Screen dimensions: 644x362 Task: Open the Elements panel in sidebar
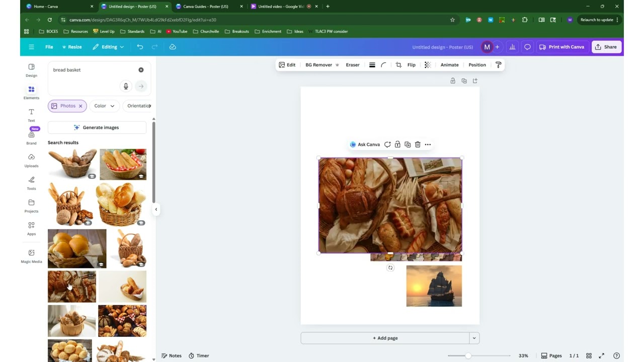(x=31, y=93)
